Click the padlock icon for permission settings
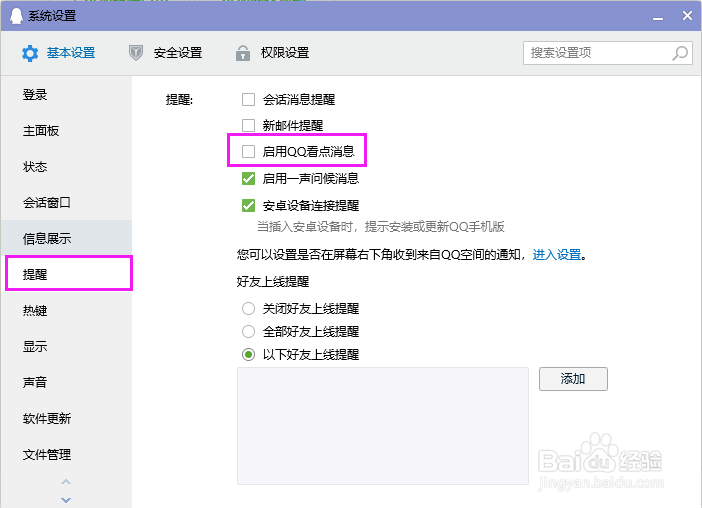Screen dimensions: 702x508 pos(243,53)
